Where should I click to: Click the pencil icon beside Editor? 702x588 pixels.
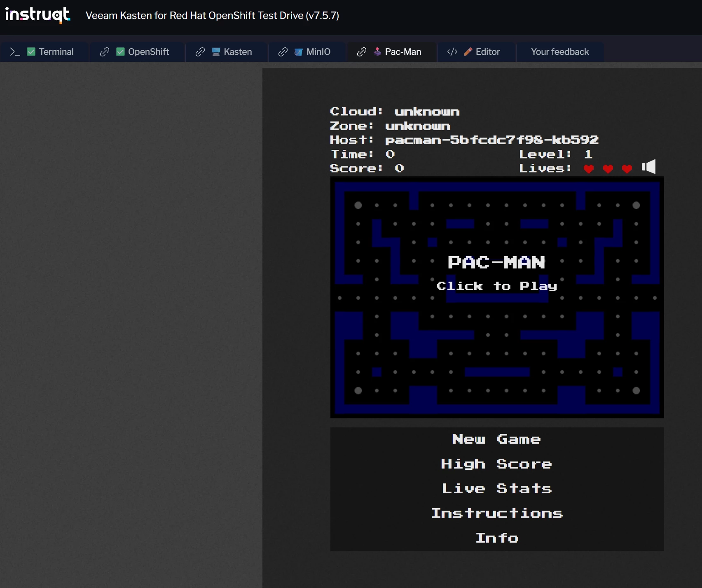[x=468, y=52]
